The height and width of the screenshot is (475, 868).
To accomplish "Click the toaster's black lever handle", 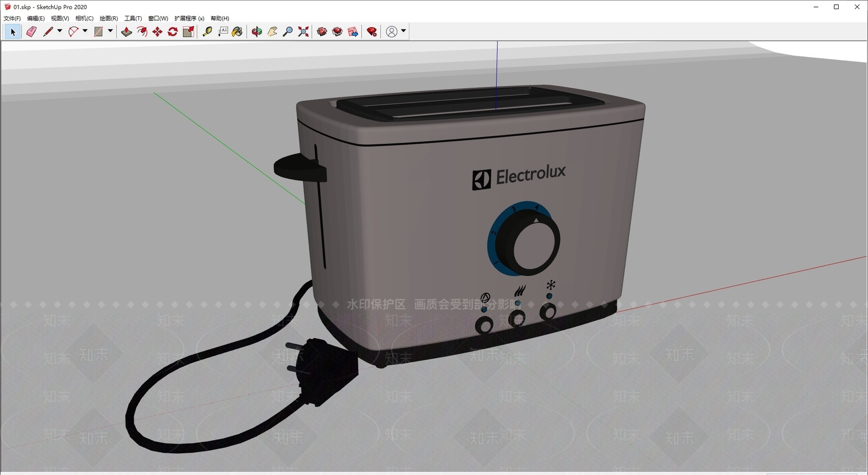I will point(300,167).
